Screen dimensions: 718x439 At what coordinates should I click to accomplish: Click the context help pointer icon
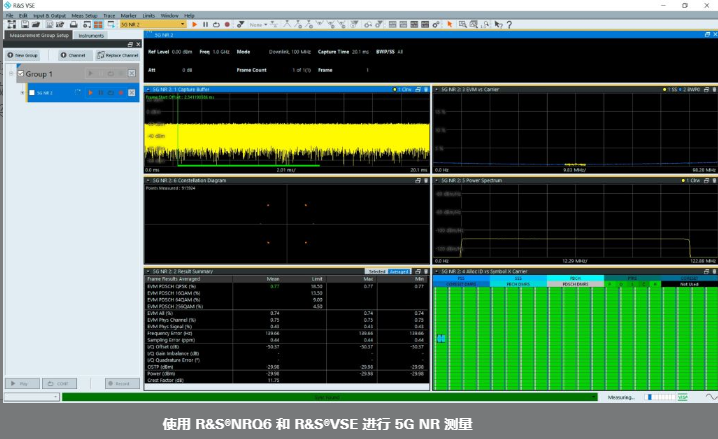(499, 25)
